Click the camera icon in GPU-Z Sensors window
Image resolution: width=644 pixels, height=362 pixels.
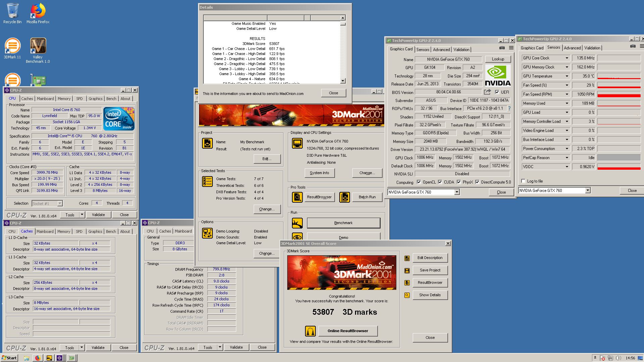[633, 46]
